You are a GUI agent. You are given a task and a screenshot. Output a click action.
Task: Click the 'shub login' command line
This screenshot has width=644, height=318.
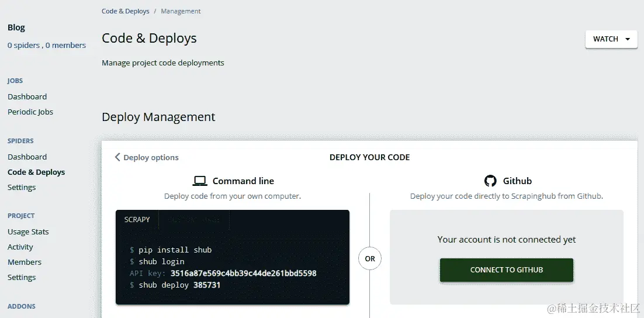coord(157,261)
